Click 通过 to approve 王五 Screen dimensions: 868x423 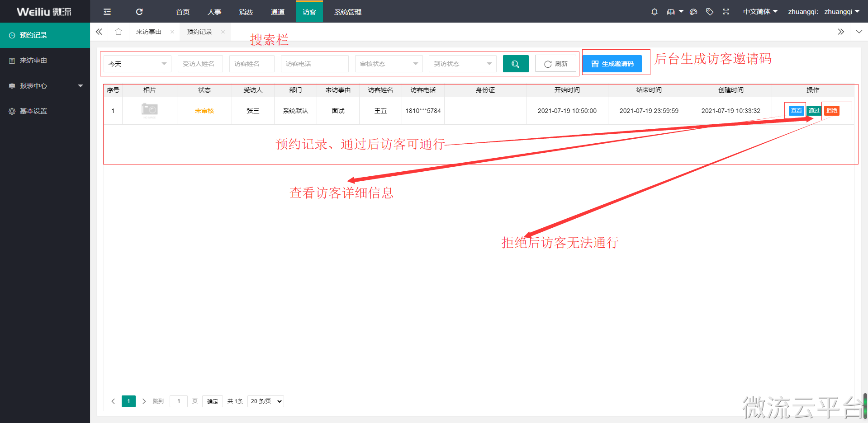tap(814, 111)
